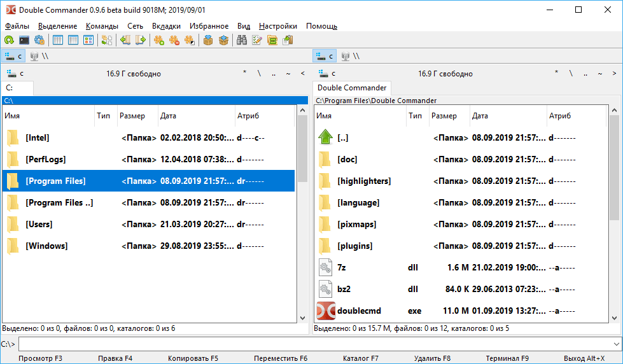Open the terminal window from the toolbar

coord(24,40)
